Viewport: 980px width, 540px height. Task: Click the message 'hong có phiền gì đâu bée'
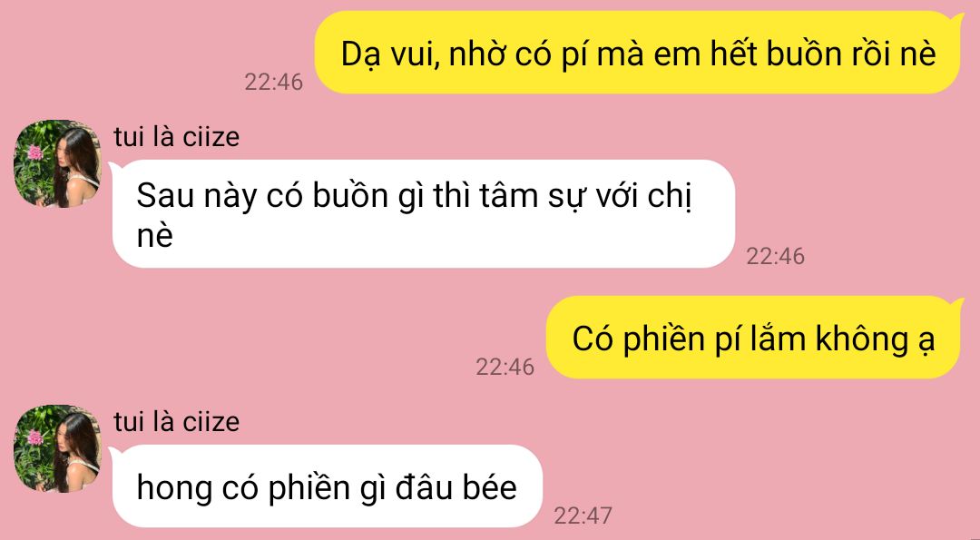click(x=327, y=486)
